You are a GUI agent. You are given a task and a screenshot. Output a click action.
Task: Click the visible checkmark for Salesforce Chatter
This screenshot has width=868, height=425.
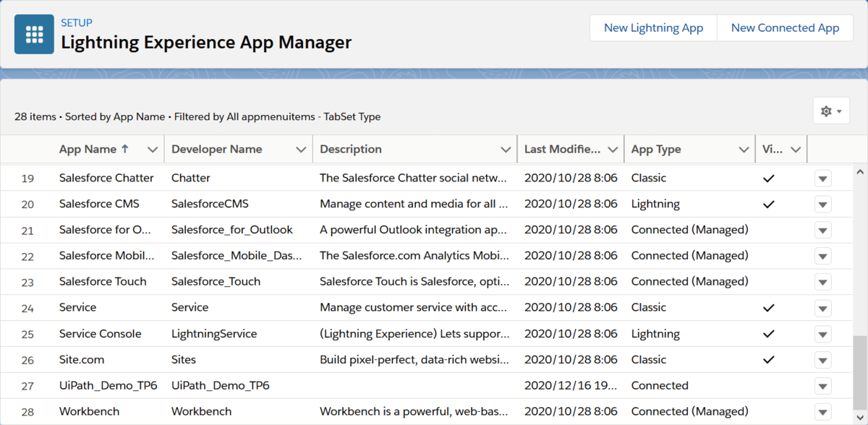click(x=769, y=178)
